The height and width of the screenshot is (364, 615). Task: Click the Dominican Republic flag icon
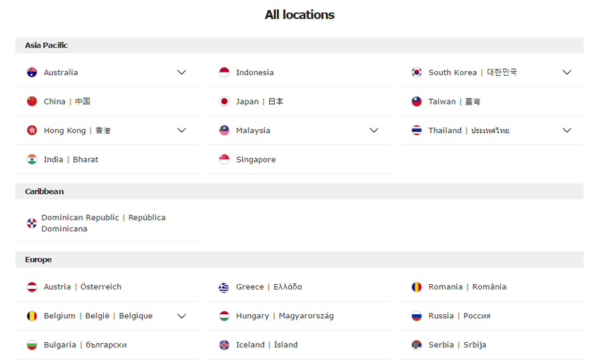pos(31,223)
